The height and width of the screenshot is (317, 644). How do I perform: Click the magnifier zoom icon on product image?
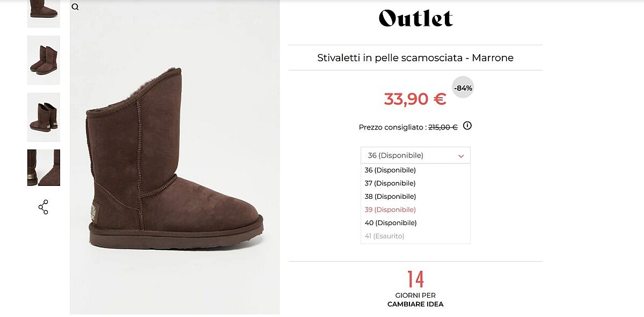coord(75,7)
